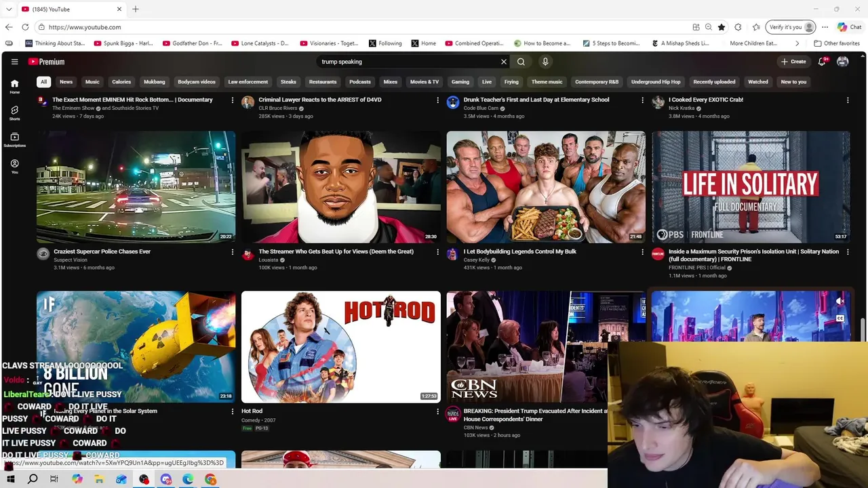Select the Underground Hip Hop chip
Image resolution: width=868 pixels, height=488 pixels.
(656, 82)
